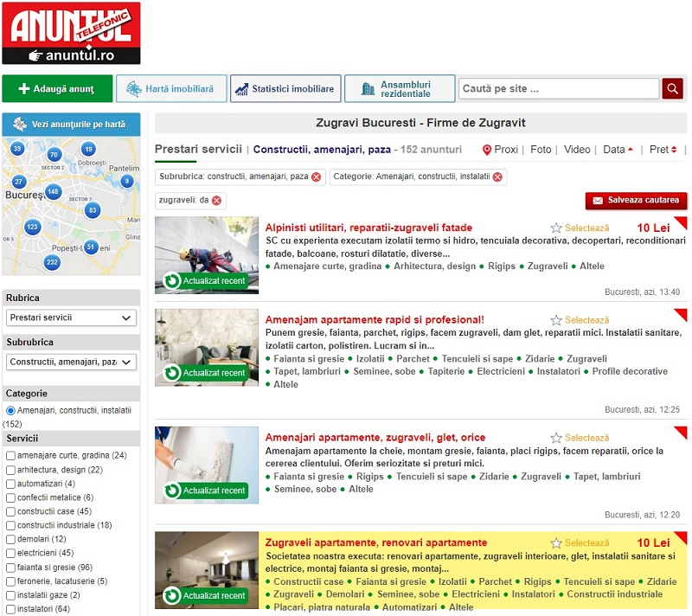Click map cluster marker 19

click(88, 149)
